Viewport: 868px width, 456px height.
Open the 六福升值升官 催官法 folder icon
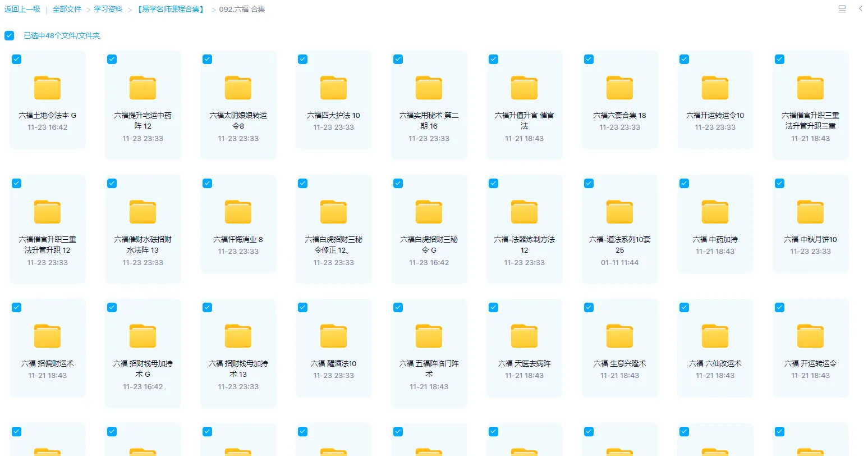(525, 88)
